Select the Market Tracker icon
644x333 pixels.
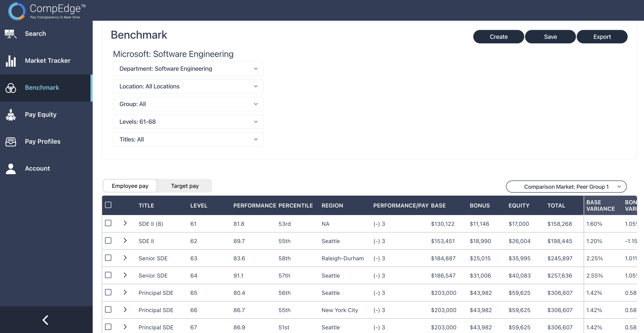[x=11, y=61]
